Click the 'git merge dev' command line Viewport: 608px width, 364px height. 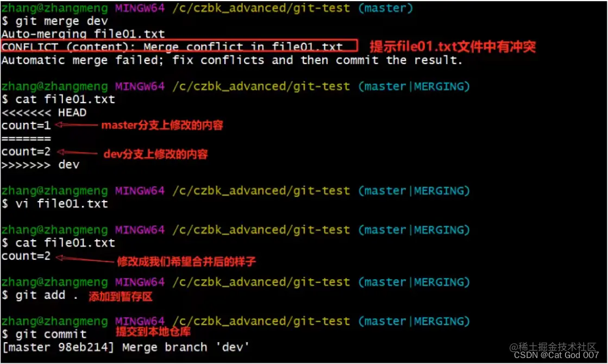pyautogui.click(x=55, y=21)
